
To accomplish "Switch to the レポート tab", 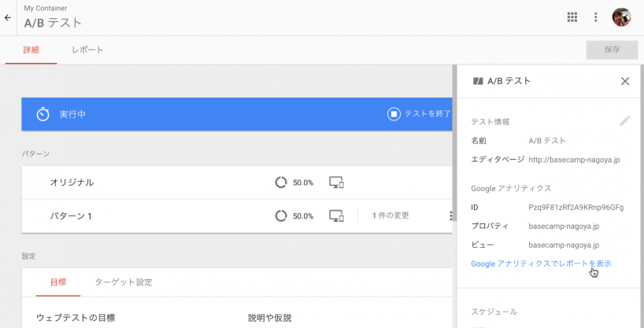I will click(x=87, y=50).
